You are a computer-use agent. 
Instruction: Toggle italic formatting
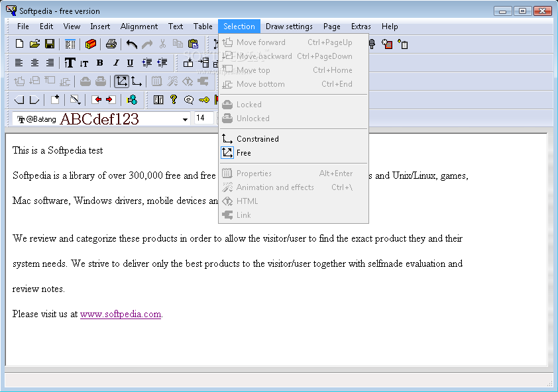tap(116, 63)
